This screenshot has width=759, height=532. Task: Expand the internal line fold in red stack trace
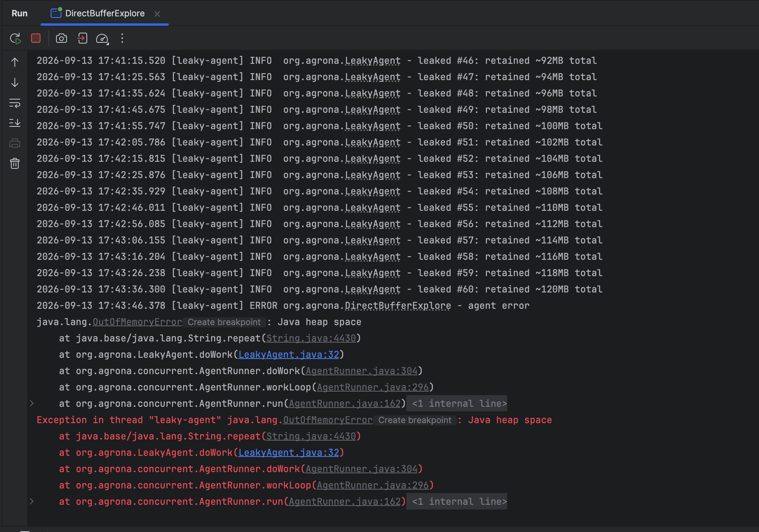[32, 501]
